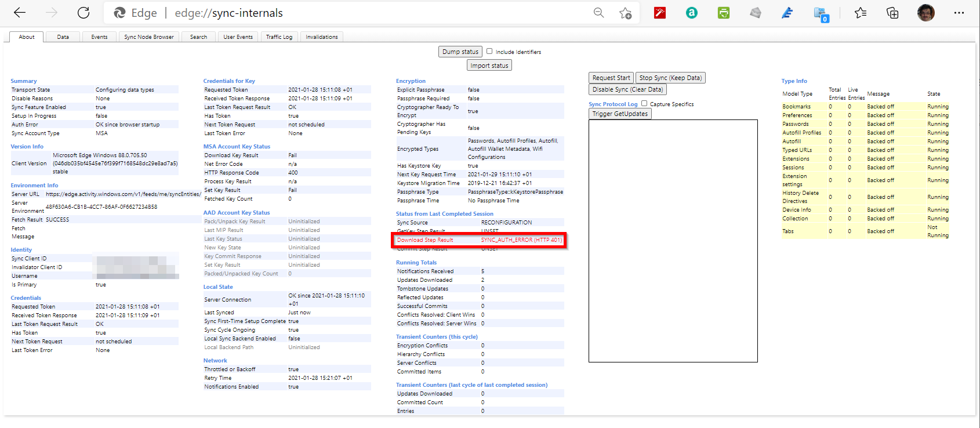Screen dimensions: 980x428
Task: Go back using the browser back arrow
Action: pyautogui.click(x=20, y=13)
